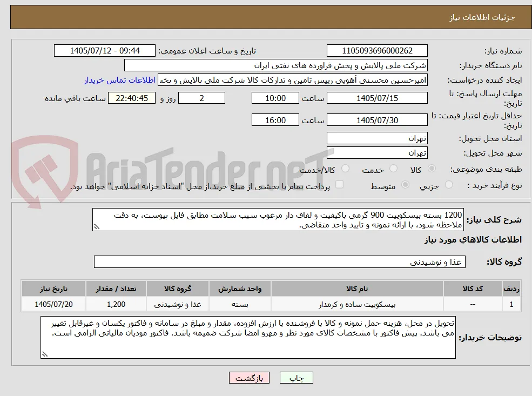
Task: Click the price validity date 1405/07/30
Action: 377,120
